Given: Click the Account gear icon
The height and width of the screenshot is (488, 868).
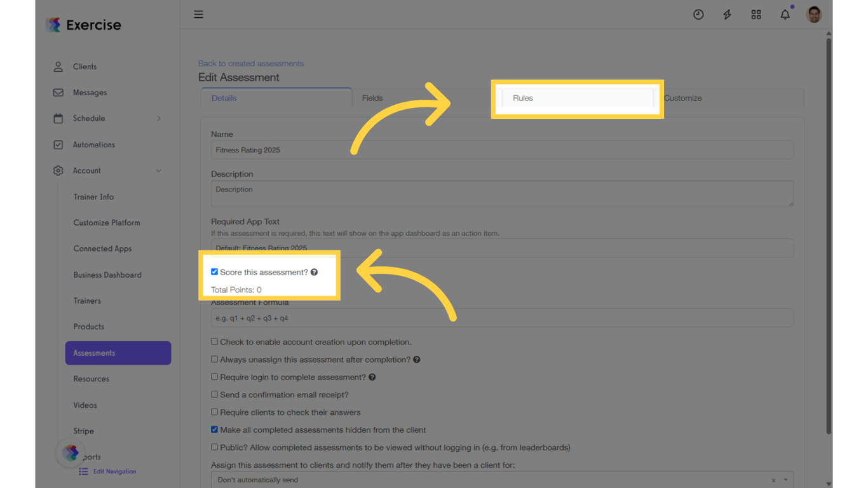Looking at the screenshot, I should pos(57,170).
